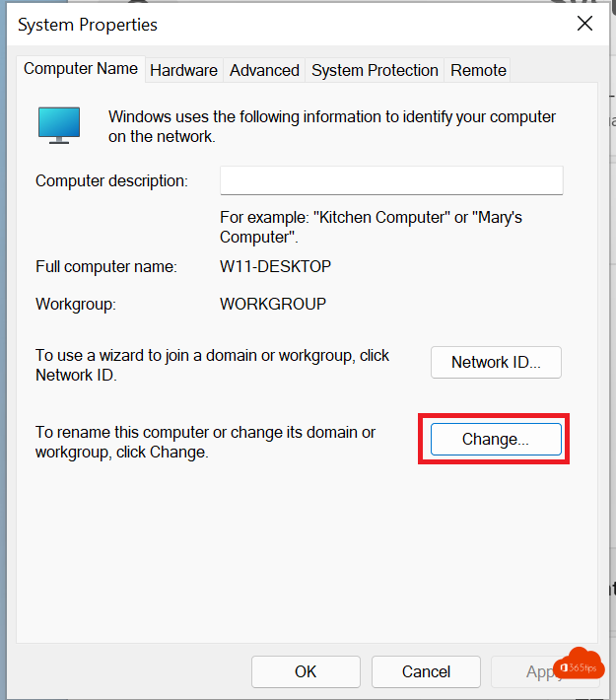Screen dimensions: 616x700
Task: Click the System Properties title text
Action: [x=88, y=25]
